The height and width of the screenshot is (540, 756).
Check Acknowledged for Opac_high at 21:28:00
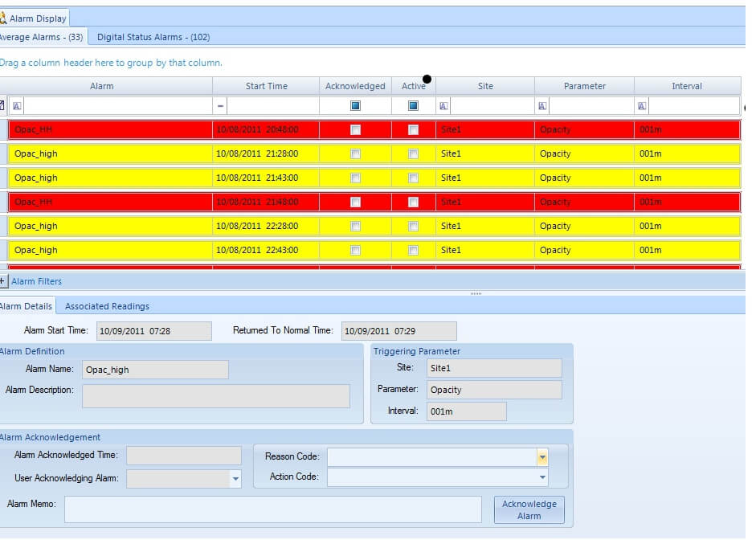pos(355,153)
